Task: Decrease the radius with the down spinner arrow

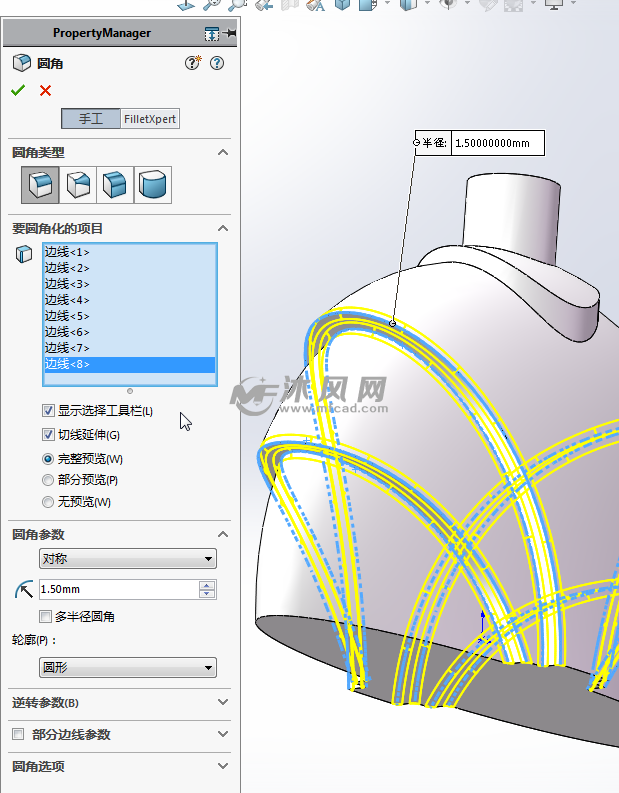Action: [x=207, y=594]
